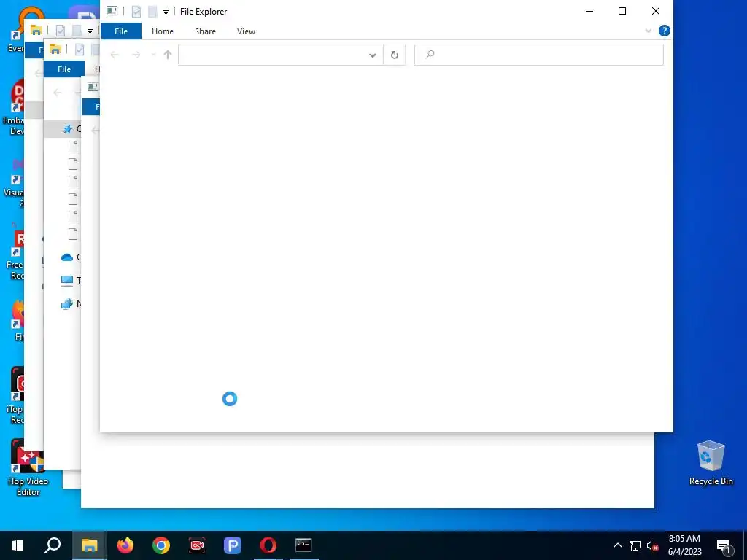Click the search box in File Explorer
The width and height of the screenshot is (747, 560).
539,55
